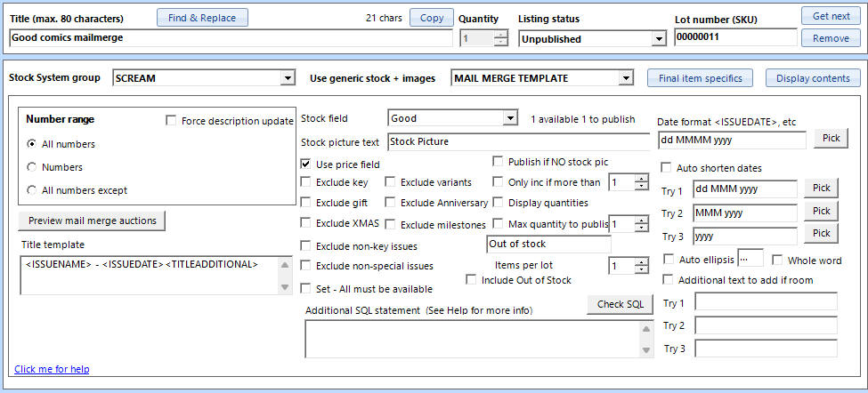
Task: Uncheck the Use price field checkbox
Action: (x=306, y=164)
